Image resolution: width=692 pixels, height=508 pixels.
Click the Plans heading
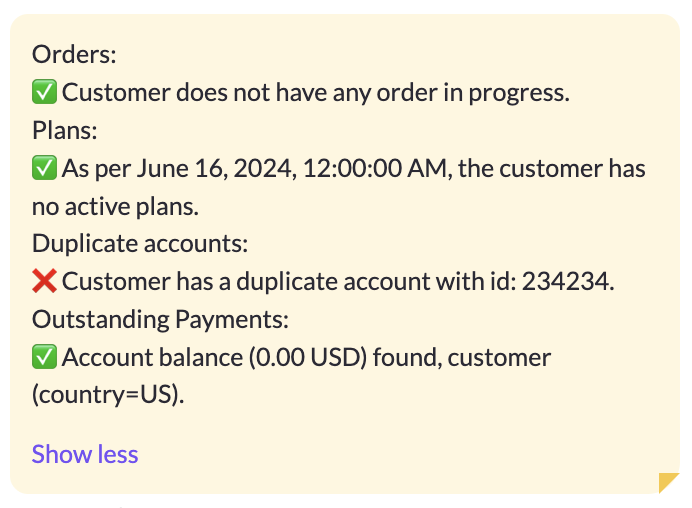(64, 130)
